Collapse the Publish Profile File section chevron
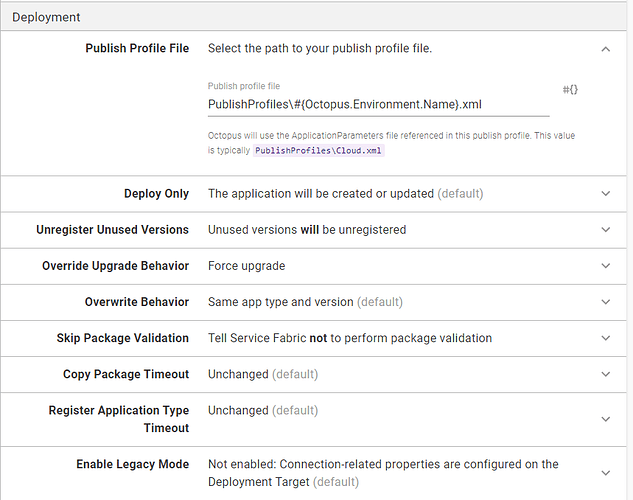Screen dimensions: 633x500 point(605,49)
